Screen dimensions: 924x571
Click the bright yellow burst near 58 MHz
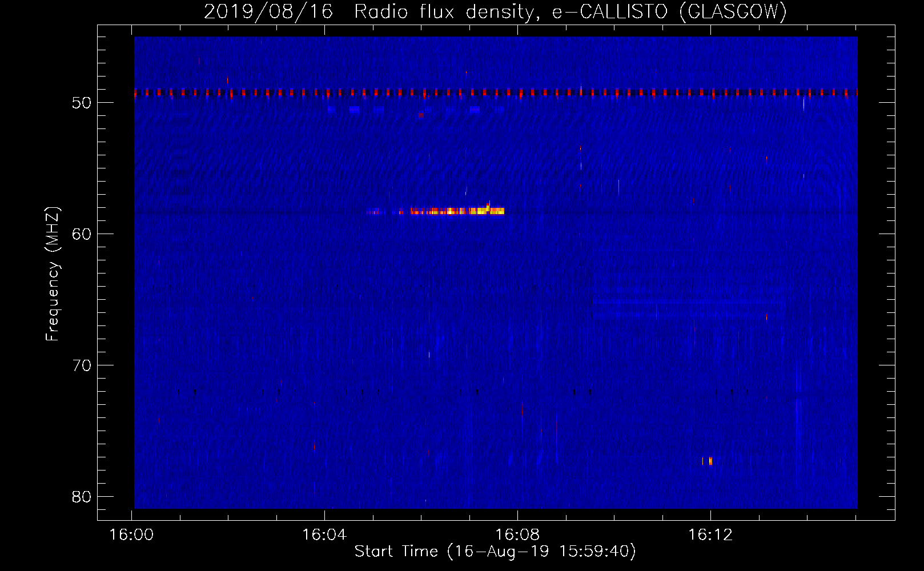pos(457,211)
